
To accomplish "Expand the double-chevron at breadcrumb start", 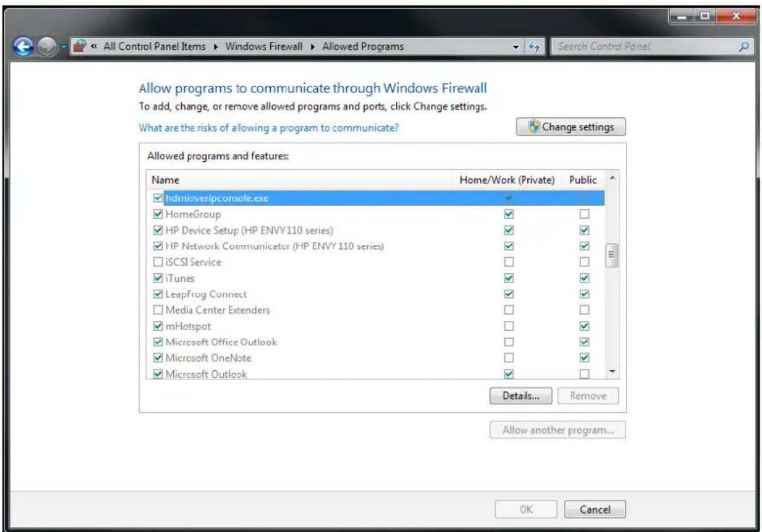I will (x=94, y=47).
